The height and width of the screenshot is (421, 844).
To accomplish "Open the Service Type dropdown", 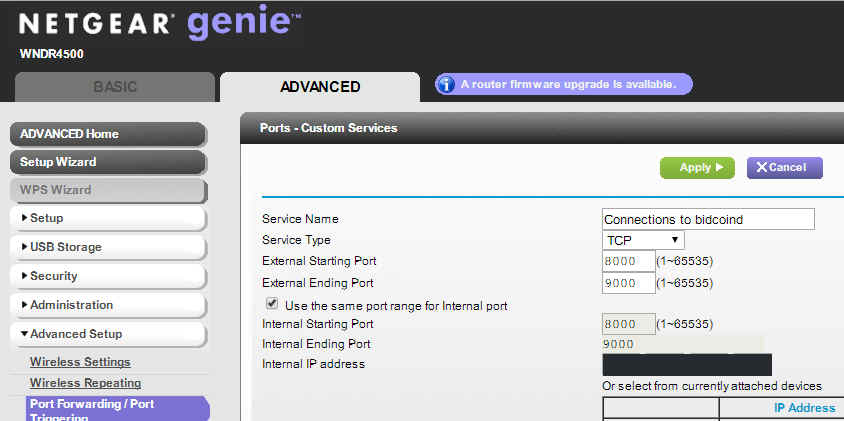I will click(644, 240).
